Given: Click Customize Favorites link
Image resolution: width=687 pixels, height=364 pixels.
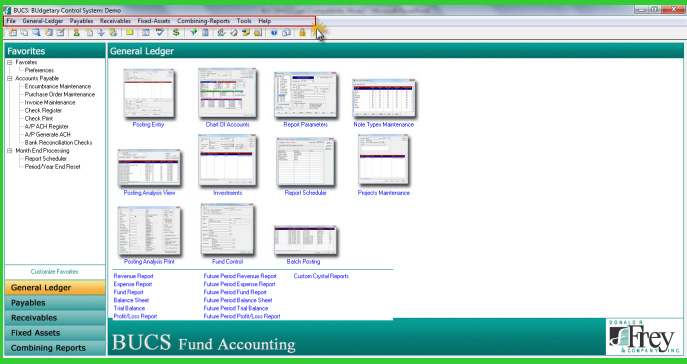Looking at the screenshot, I should (54, 272).
